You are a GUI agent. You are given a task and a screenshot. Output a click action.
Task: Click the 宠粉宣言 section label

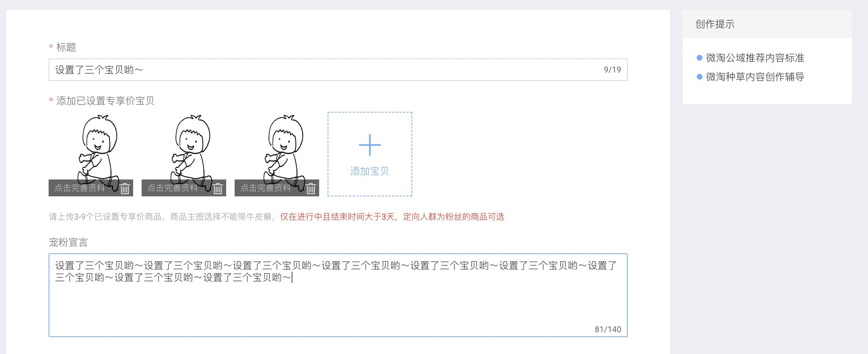(68, 242)
